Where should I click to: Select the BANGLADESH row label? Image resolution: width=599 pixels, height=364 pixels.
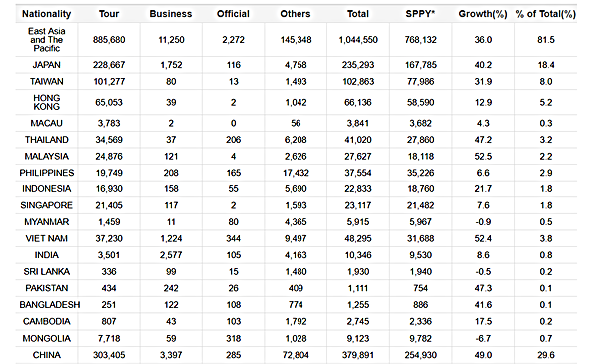(x=50, y=305)
